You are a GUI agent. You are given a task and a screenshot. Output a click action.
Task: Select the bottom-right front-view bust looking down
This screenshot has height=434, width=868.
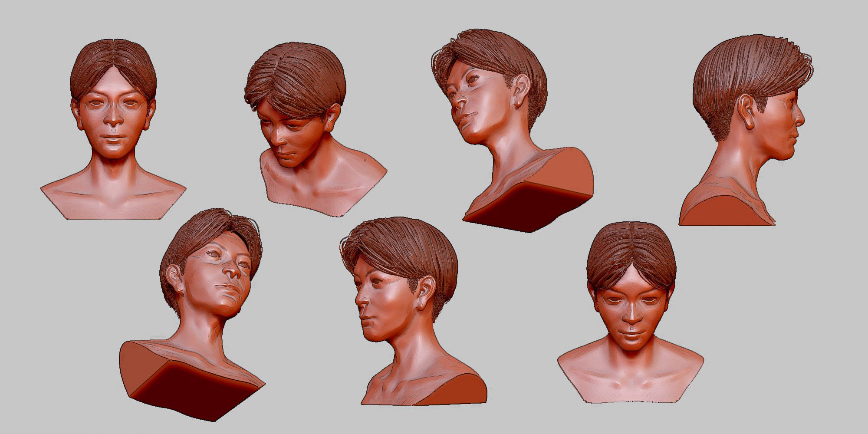(x=630, y=312)
